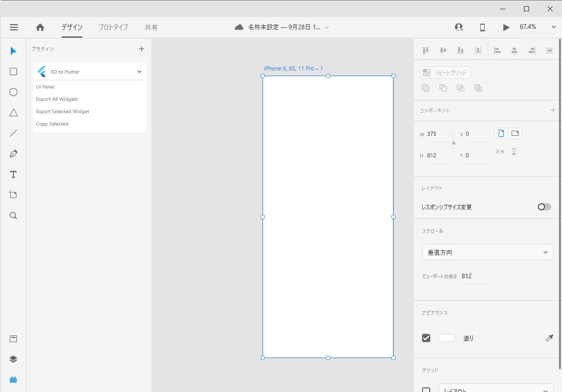Edit the W width field 375
This screenshot has width=562, height=392.
click(437, 134)
